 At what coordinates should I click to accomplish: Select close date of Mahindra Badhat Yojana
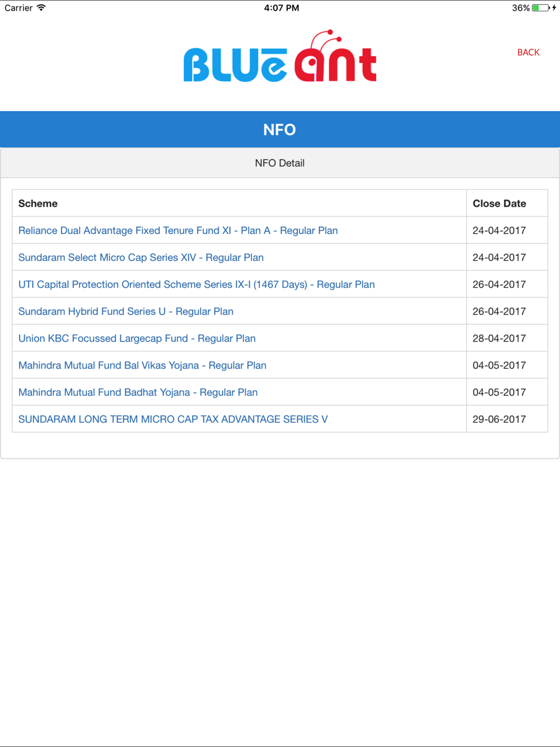tap(500, 392)
